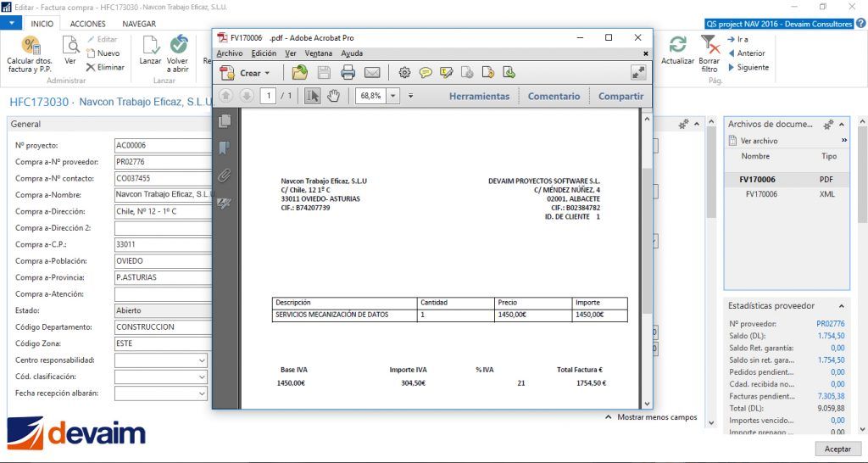The image size is (868, 463).
Task: Go to Siguiente record
Action: 748,67
